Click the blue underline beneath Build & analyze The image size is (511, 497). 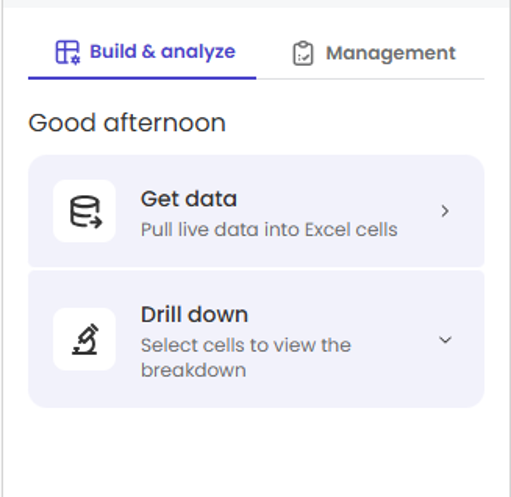142,78
